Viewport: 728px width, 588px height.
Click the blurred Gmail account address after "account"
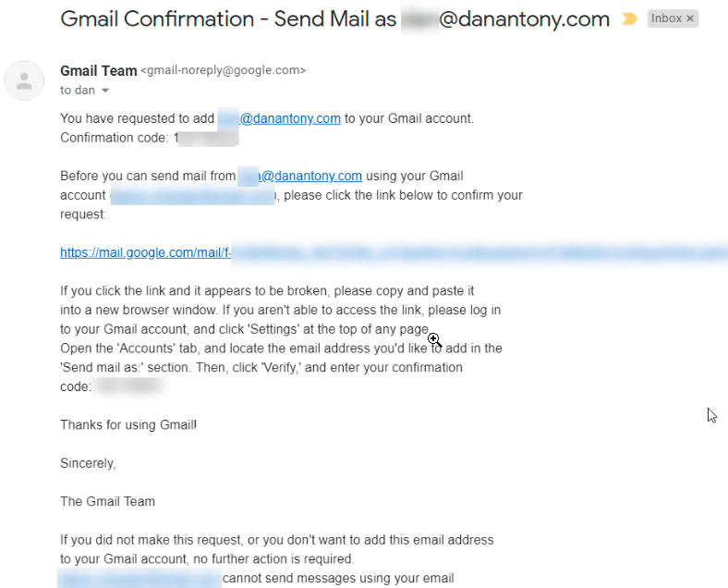193,195
